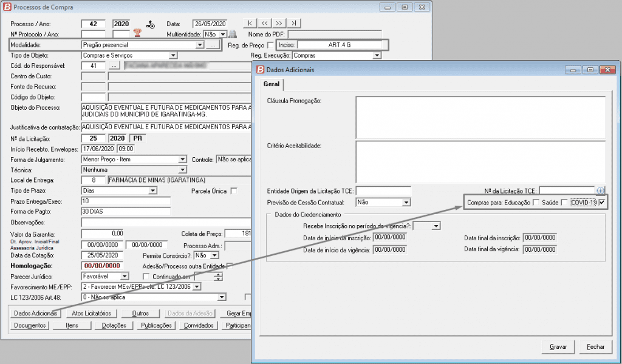622x364 pixels.
Task: Click the Cláusula Prorrogação text area
Action: pos(480,116)
